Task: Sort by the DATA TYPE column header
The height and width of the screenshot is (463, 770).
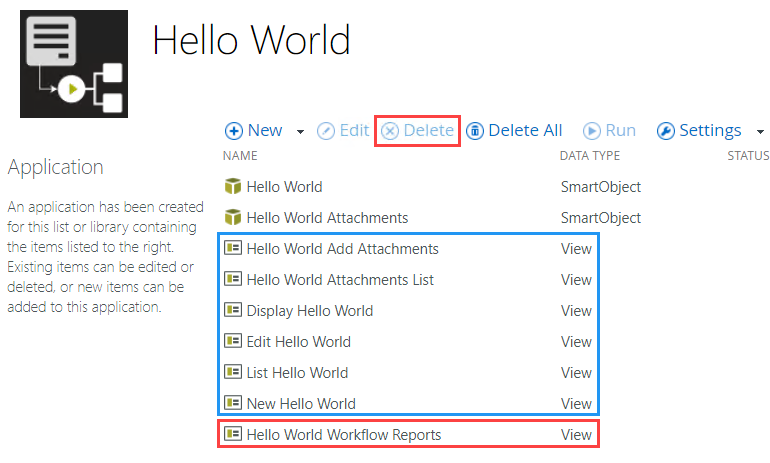Action: point(590,156)
